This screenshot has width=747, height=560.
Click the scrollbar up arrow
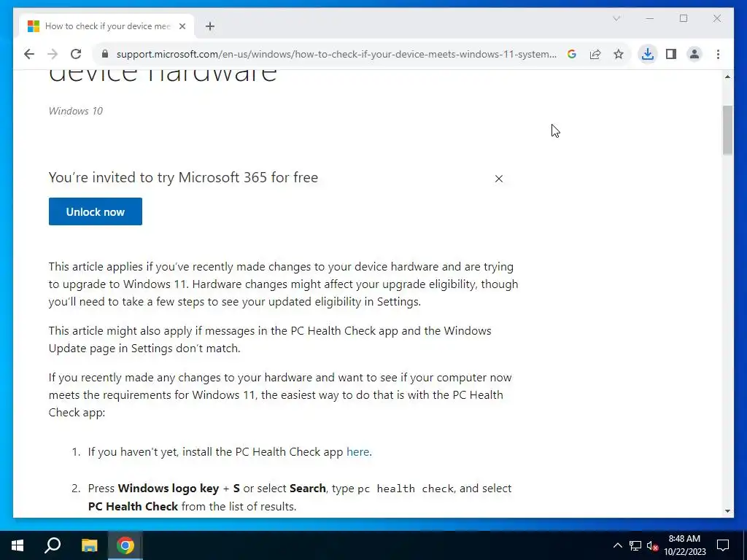(727, 76)
